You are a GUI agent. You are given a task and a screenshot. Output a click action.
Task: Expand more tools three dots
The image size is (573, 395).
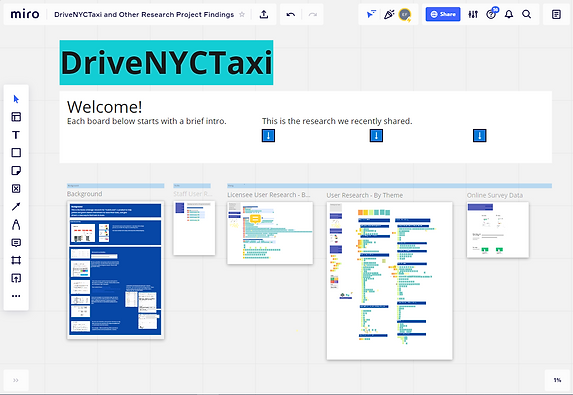(x=16, y=296)
